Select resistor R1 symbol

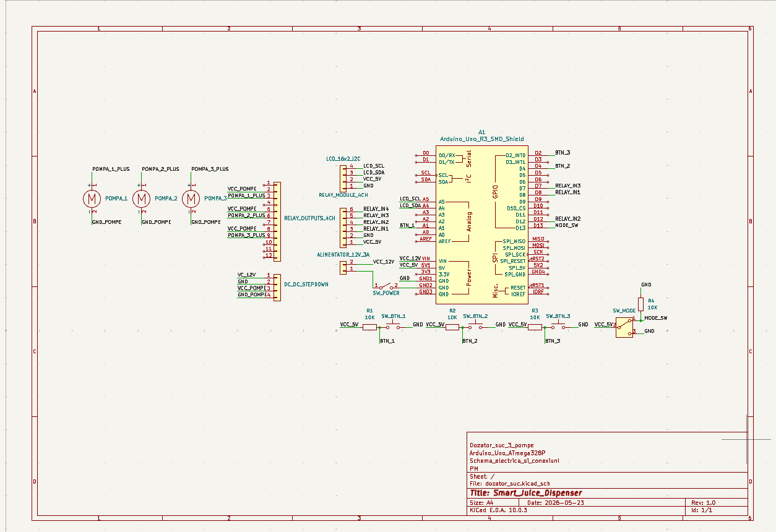369,326
